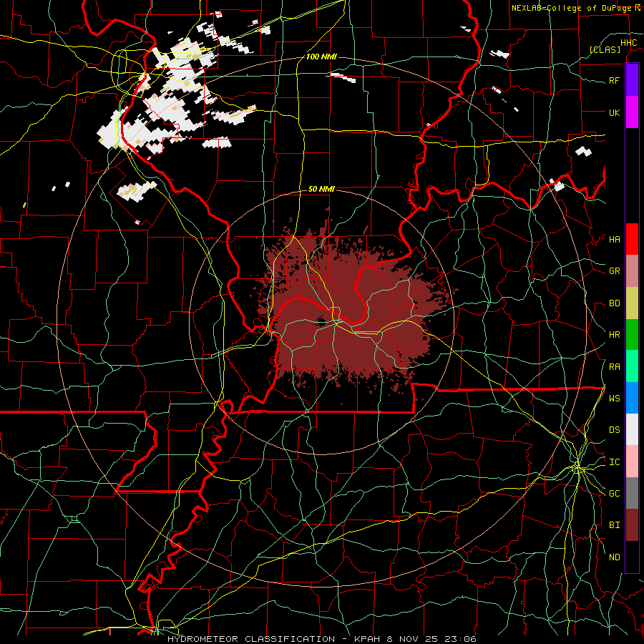Click the RF purple legend color swatch
Viewport: 644px width, 644px height.
(632, 80)
